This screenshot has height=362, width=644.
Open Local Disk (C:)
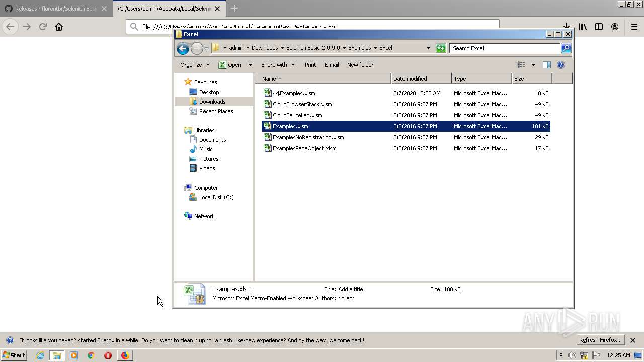pos(216,197)
